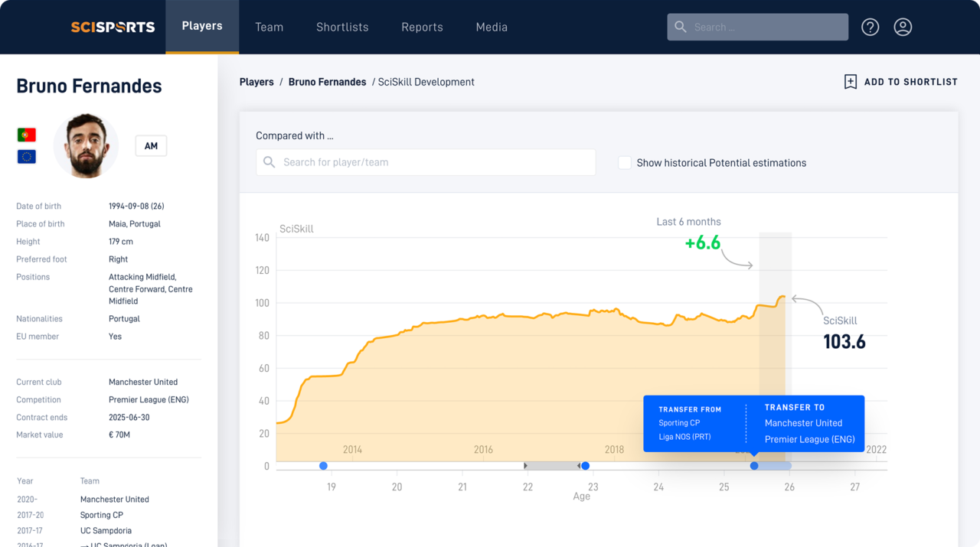Click the add-to-shortlist bookmark icon
The image size is (980, 547).
point(850,82)
